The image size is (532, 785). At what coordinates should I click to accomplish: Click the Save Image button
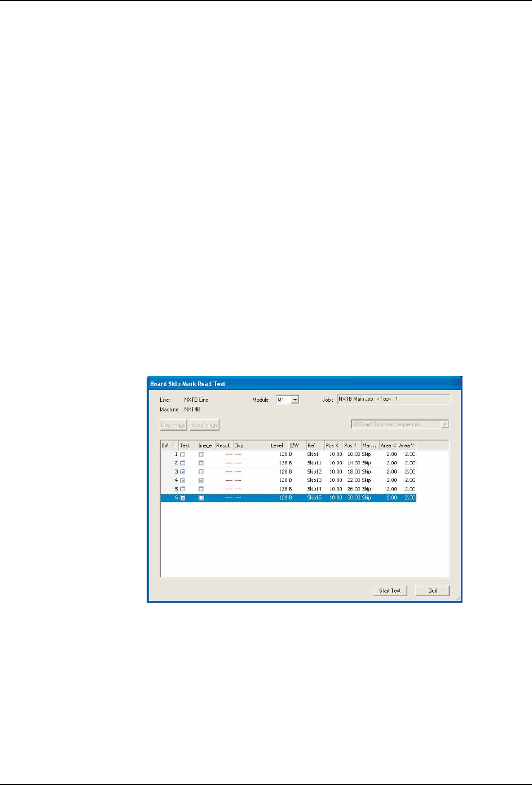click(205, 425)
